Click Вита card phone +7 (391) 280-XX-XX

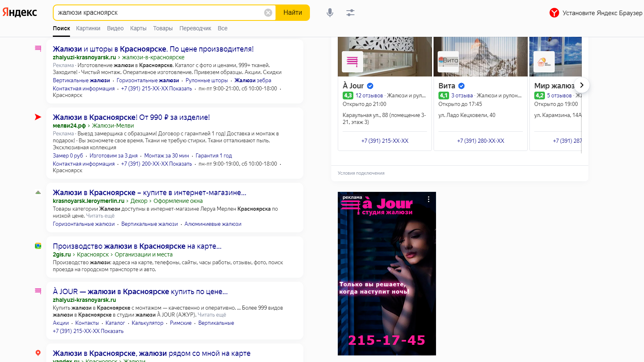click(x=481, y=141)
